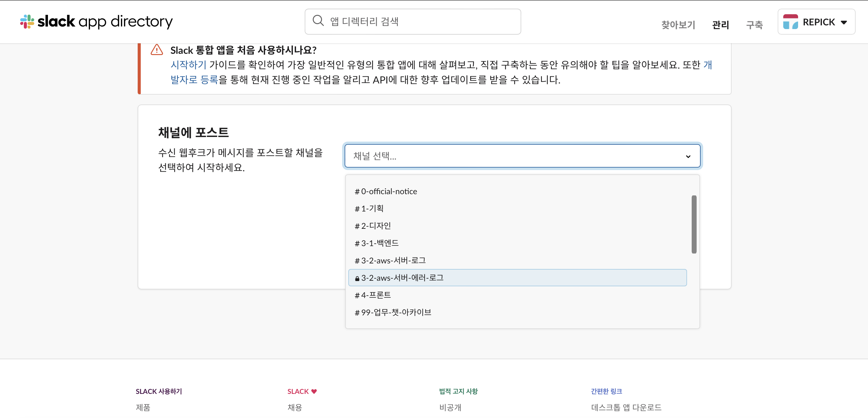Click the lock icon on 3-2-aws-서버-에러-로그
Screen dimensions: 868x418
357,278
